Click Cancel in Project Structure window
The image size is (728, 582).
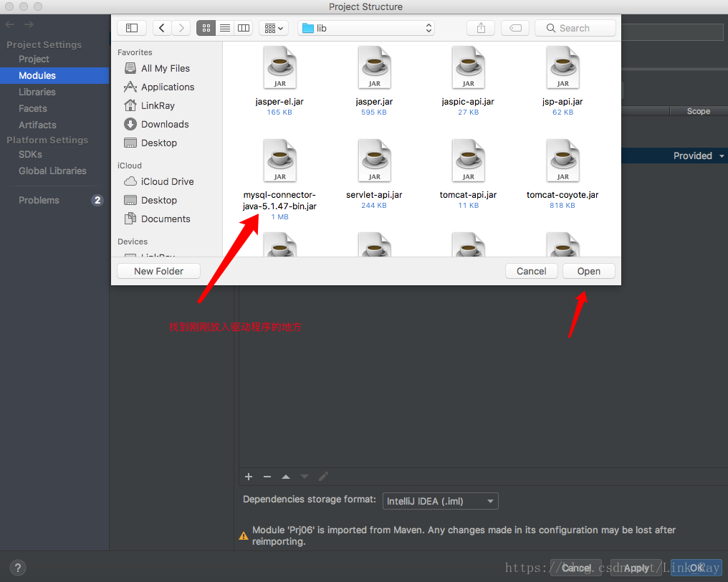pos(575,568)
